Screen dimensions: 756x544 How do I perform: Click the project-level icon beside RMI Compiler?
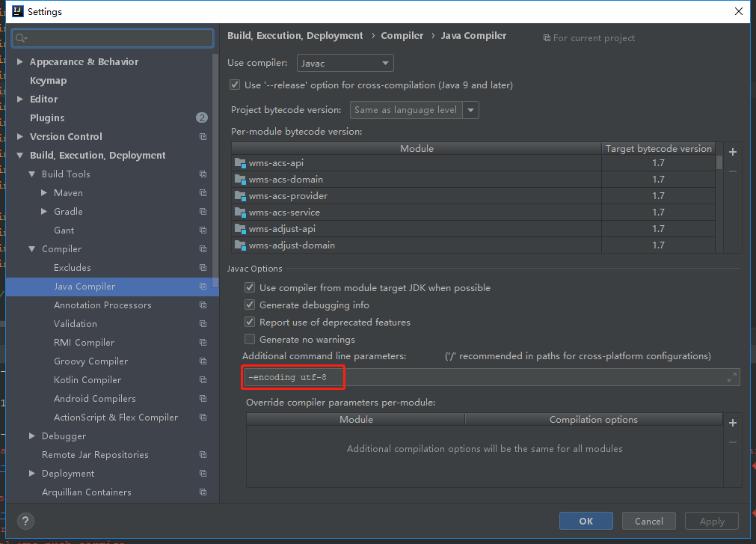click(x=203, y=343)
